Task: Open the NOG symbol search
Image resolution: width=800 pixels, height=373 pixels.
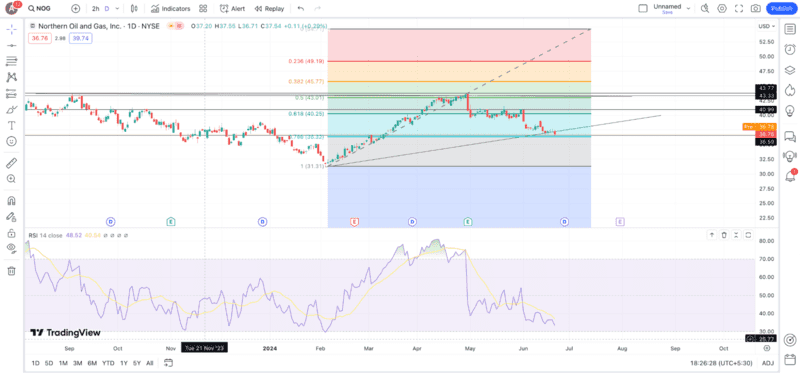Action: pyautogui.click(x=40, y=8)
